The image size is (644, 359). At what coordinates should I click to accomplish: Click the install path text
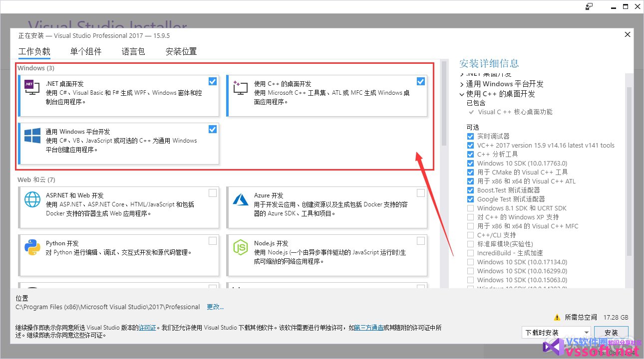pyautogui.click(x=108, y=307)
